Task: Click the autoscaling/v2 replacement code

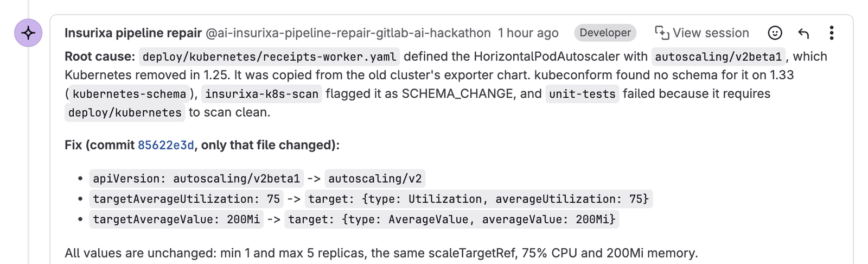Action: (375, 179)
